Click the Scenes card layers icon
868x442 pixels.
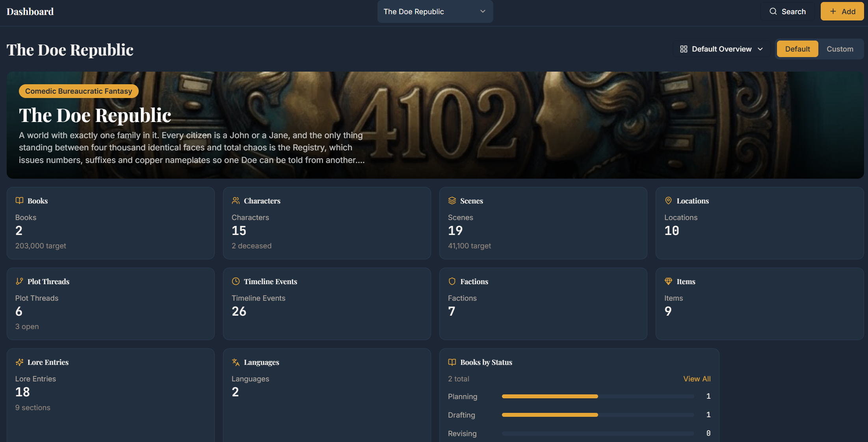click(452, 201)
